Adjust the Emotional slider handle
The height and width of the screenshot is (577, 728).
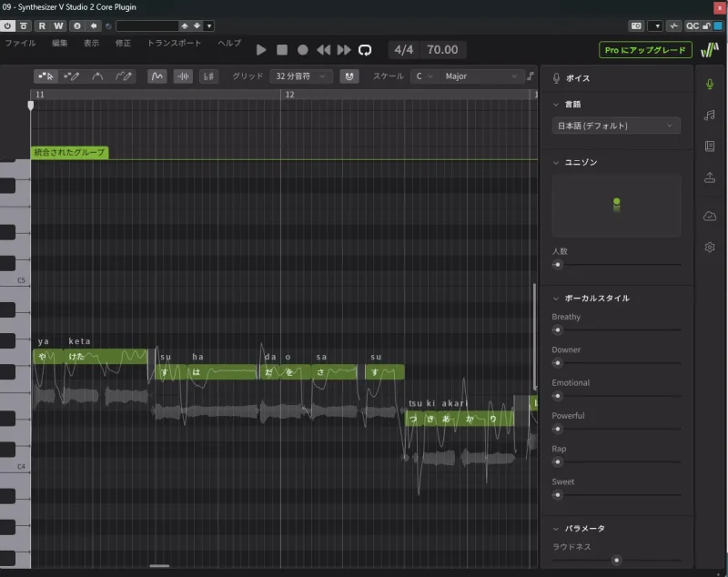pos(558,396)
